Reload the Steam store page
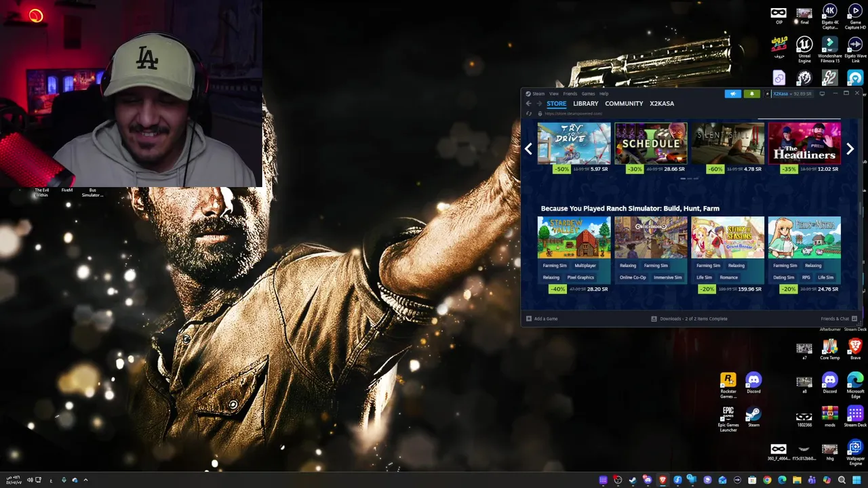 point(529,114)
